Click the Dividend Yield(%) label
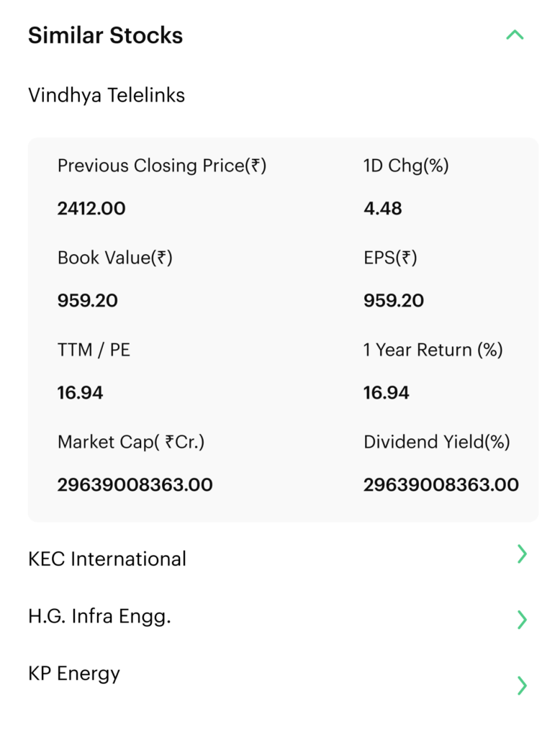The width and height of the screenshot is (560, 737). pyautogui.click(x=437, y=442)
